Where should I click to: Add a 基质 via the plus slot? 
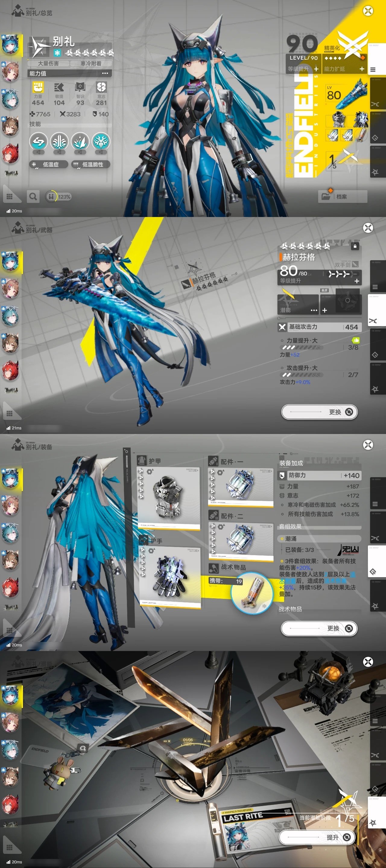pos(324,310)
